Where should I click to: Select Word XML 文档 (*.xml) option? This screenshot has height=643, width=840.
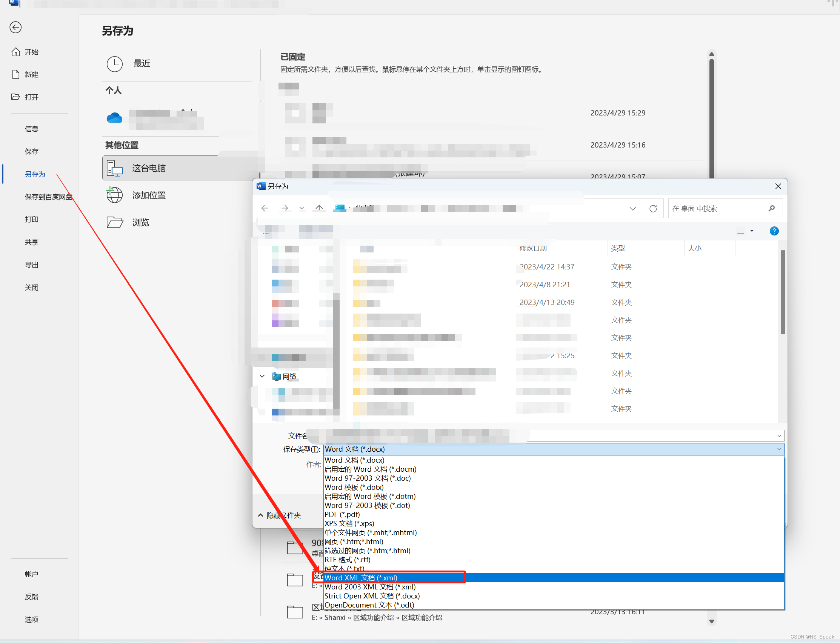(x=553, y=578)
